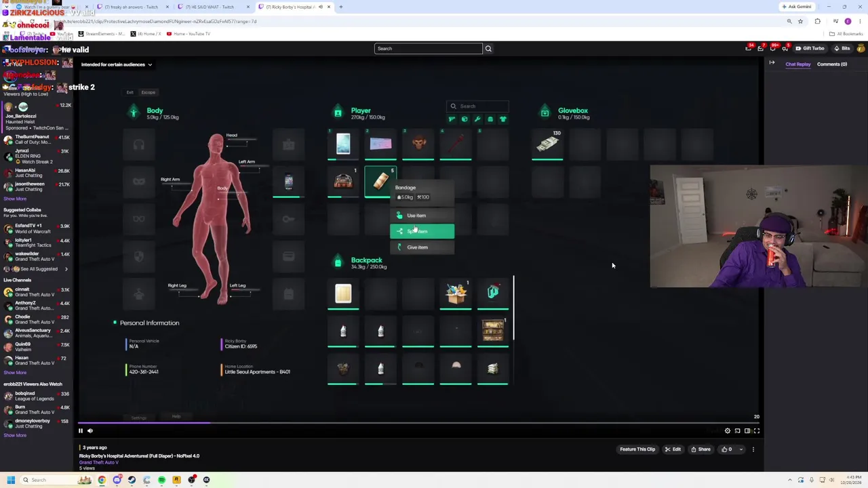Click inventory search field in game

point(478,106)
